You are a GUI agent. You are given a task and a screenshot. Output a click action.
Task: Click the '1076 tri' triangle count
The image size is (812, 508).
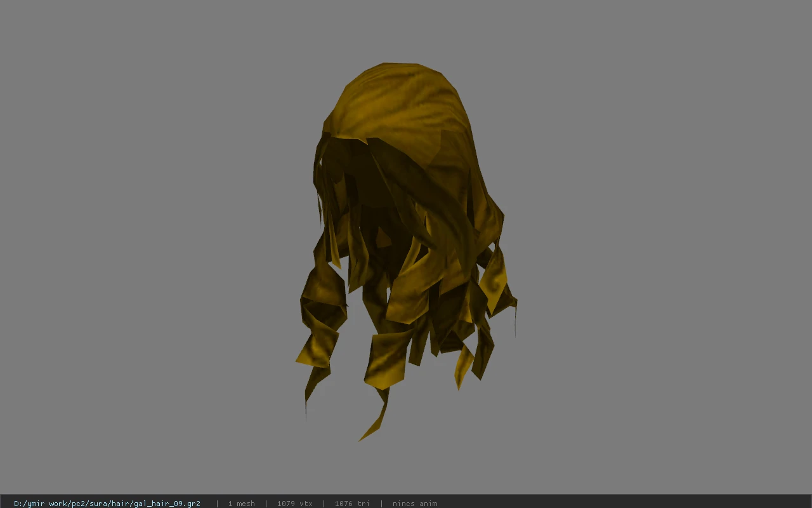pos(353,504)
